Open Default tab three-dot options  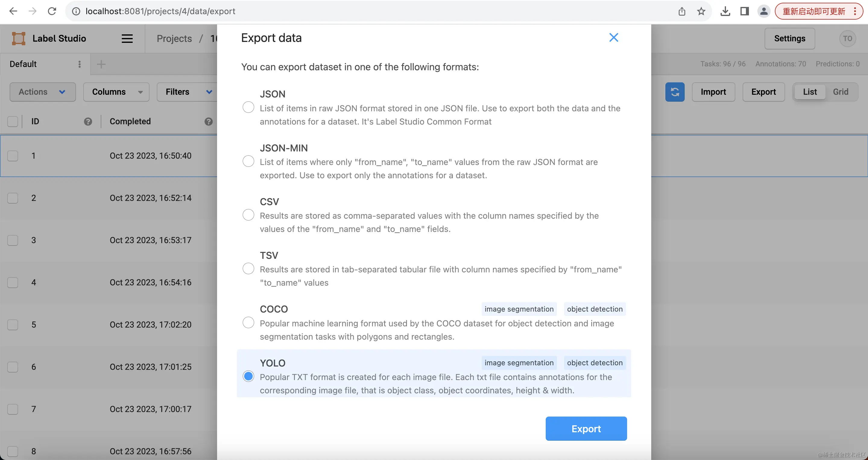click(x=80, y=64)
